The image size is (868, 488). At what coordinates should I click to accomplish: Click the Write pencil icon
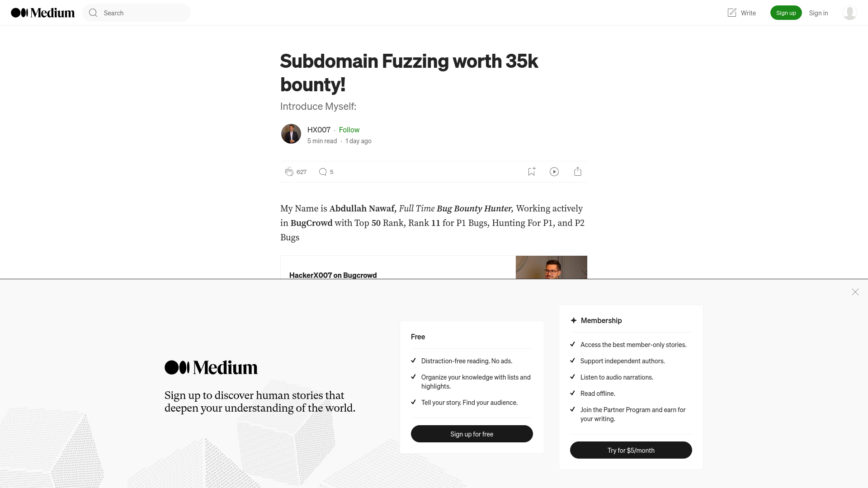(732, 13)
